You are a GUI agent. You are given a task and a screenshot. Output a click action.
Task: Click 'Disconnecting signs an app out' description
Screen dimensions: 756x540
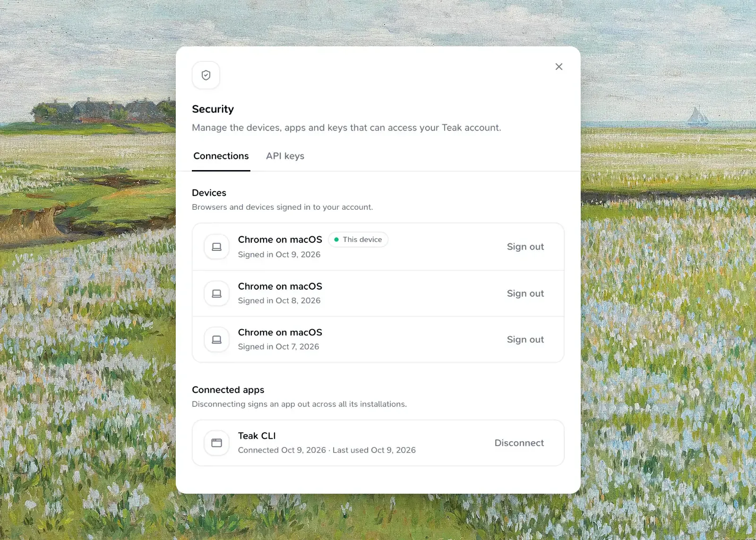pos(299,404)
